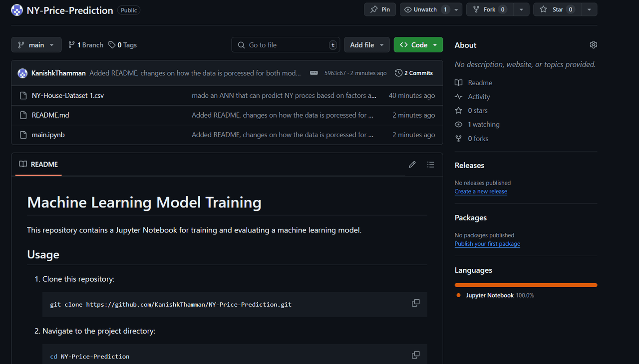Open KanishkThamman commit author name link
This screenshot has height=364, width=639.
pos(58,73)
